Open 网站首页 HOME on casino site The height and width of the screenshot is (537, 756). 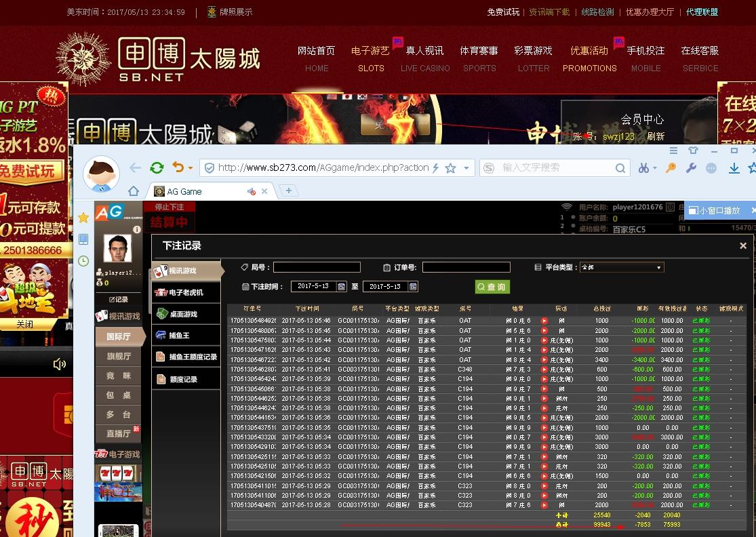coord(316,59)
